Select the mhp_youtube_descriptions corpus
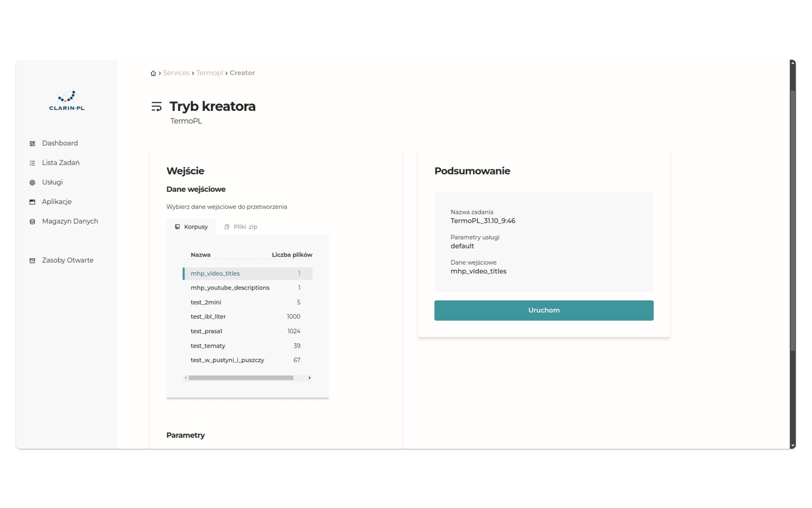This screenshot has width=812, height=508. point(247,288)
